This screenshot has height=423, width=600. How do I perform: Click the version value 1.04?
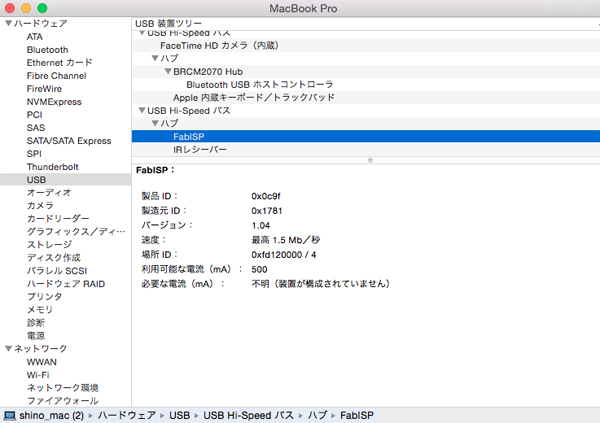coord(261,225)
